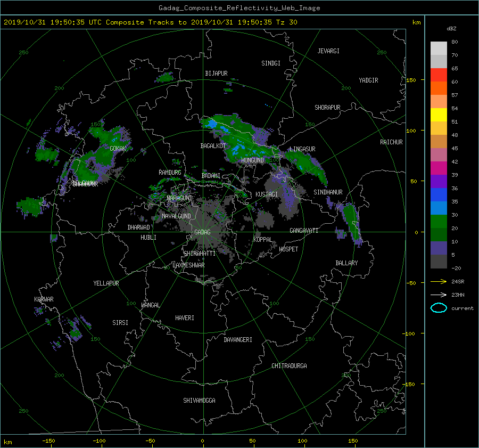Click the title 'Gadag_Composite_Reflectivity_Web_Image'
Image resolution: width=479 pixels, height=448 pixels.
point(239,8)
